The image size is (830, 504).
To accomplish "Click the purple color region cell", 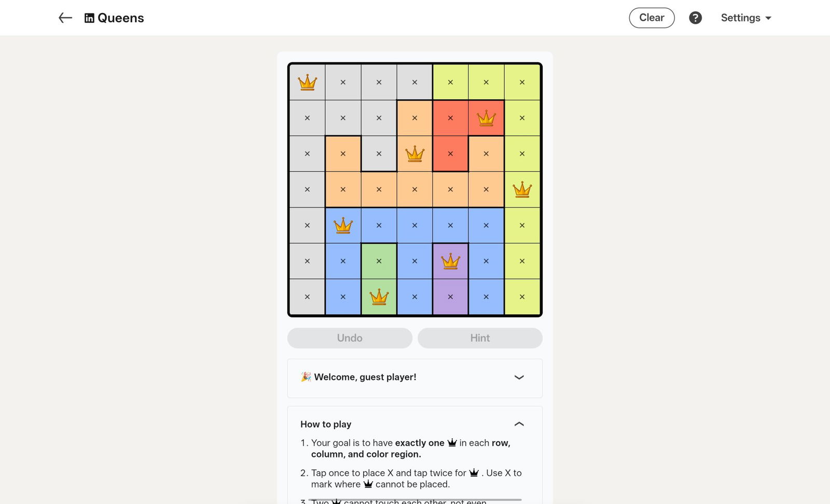I will (450, 297).
